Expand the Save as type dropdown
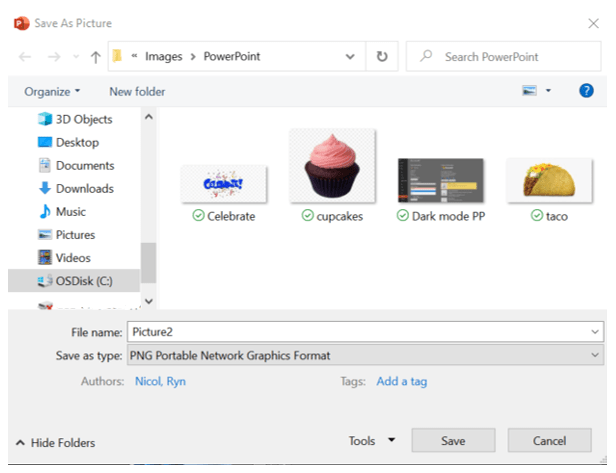This screenshot has height=473, width=616. 596,355
